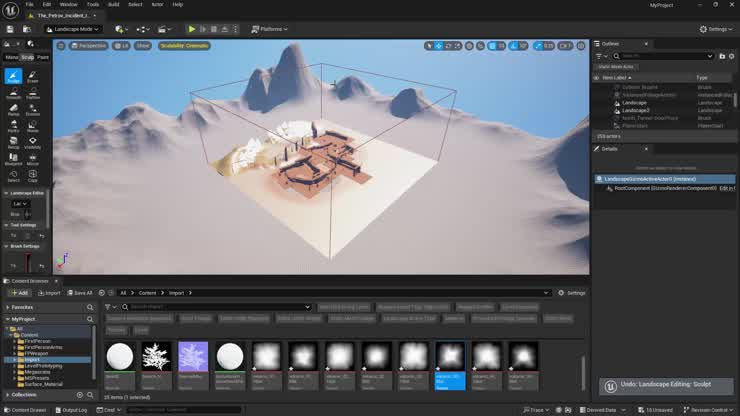Expand the Favorites section in Content Browser
The image size is (740, 416).
(x=8, y=307)
